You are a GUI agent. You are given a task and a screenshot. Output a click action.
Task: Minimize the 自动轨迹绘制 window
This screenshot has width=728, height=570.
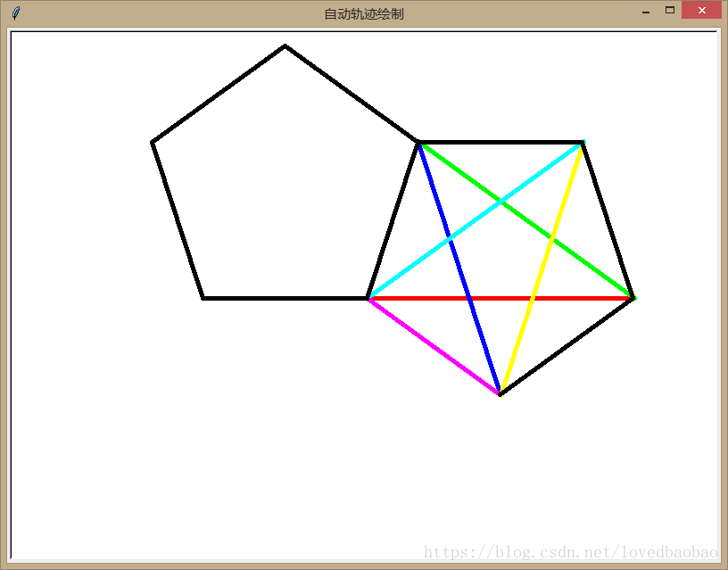[x=645, y=11]
